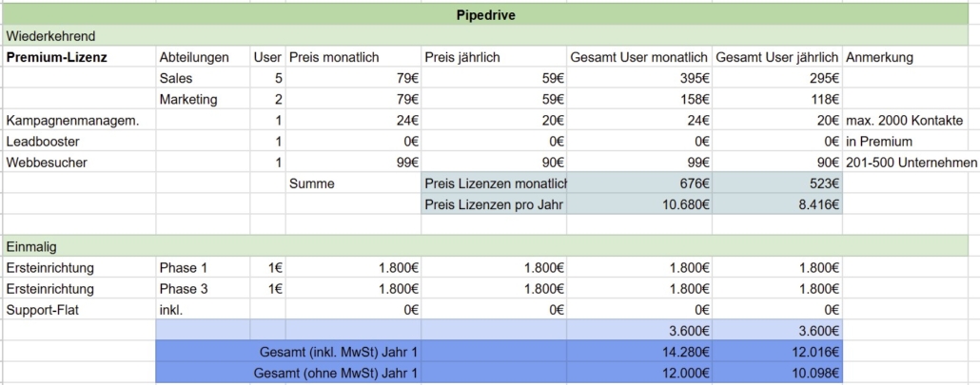The image size is (980, 385).
Task: Select the Premium-Lizenz cell
Action: click(x=57, y=57)
